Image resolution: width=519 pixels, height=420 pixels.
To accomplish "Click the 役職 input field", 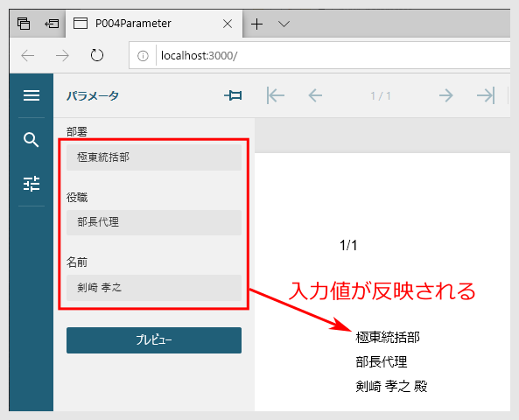I will tap(154, 222).
